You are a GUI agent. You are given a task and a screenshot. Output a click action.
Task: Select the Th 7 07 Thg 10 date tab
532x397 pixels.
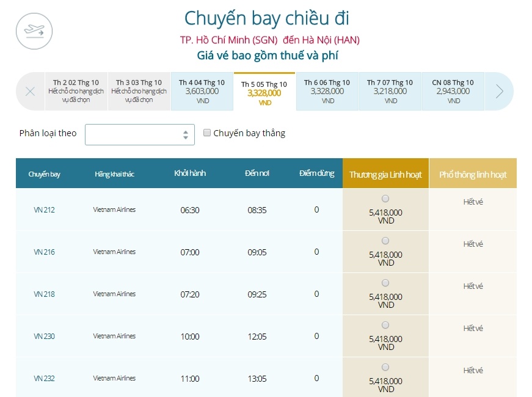390,91
